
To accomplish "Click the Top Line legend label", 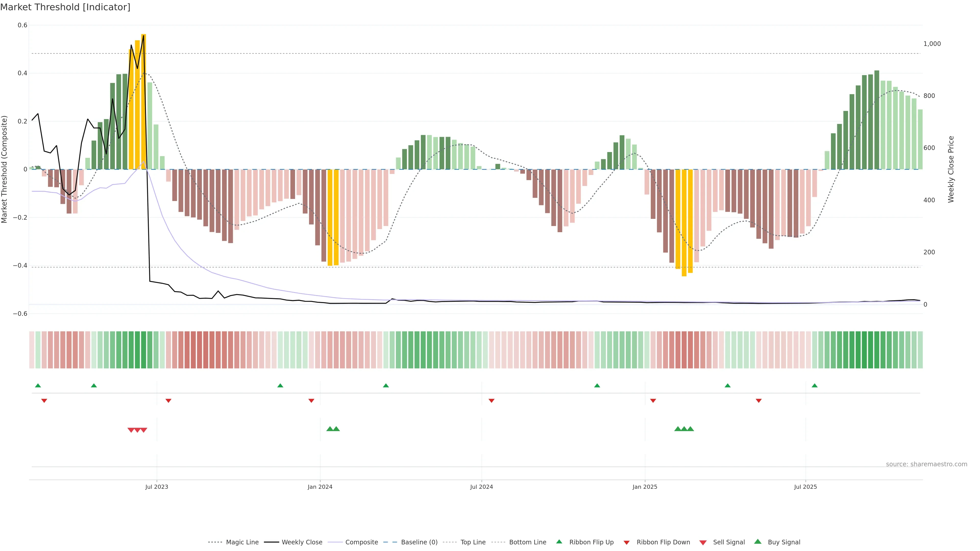I will pos(473,542).
